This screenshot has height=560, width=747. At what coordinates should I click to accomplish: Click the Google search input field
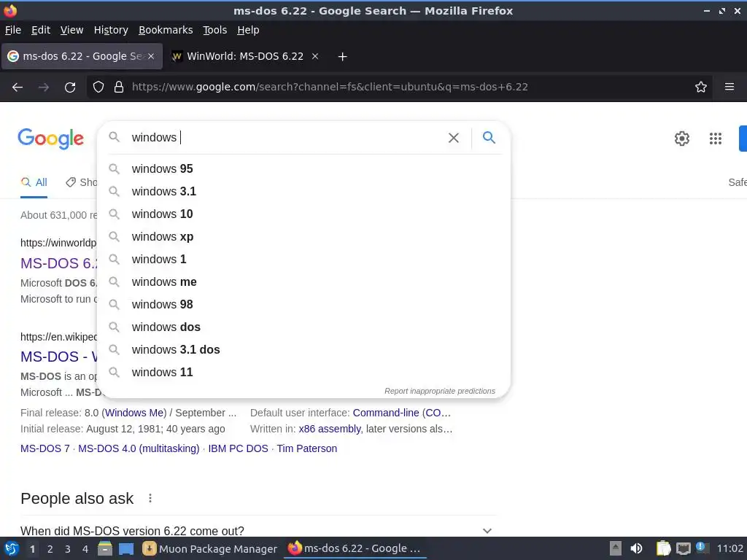(286, 138)
